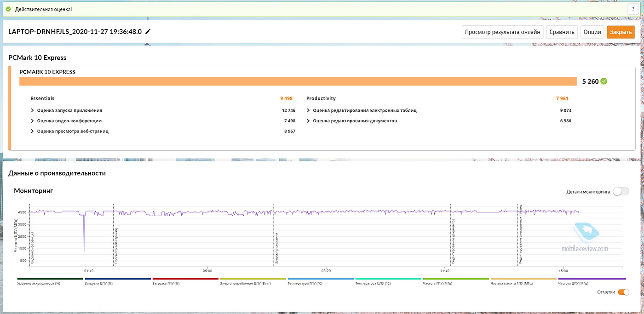
Task: Select Частота ГПУ (МГц) legend swatch
Action: pyautogui.click(x=456, y=279)
